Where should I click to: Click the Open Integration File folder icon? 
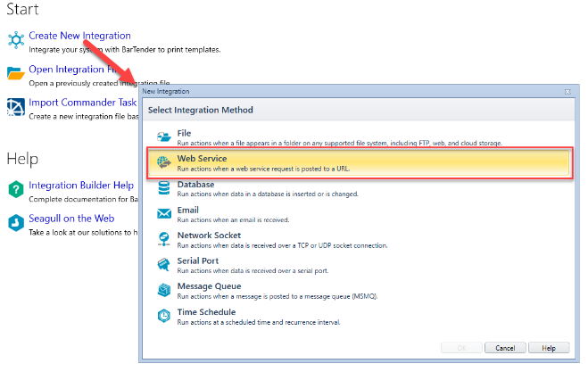click(x=16, y=73)
